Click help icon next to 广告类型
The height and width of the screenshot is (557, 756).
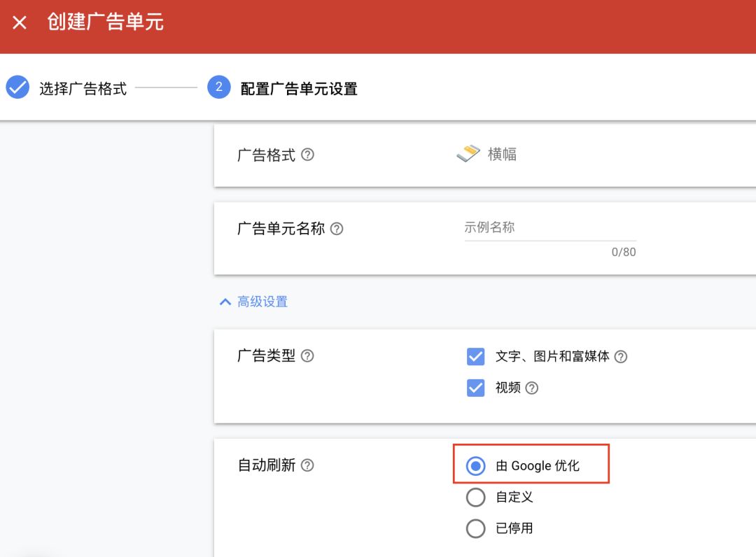307,355
